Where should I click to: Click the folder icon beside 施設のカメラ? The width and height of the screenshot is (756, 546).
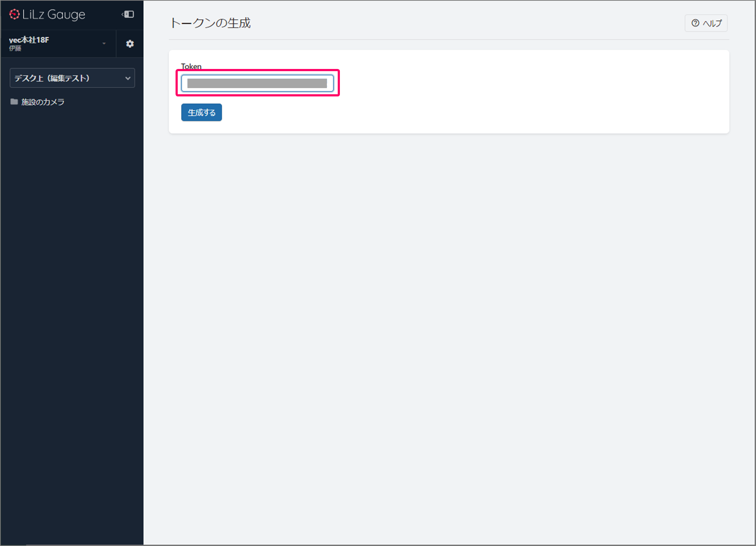[14, 102]
